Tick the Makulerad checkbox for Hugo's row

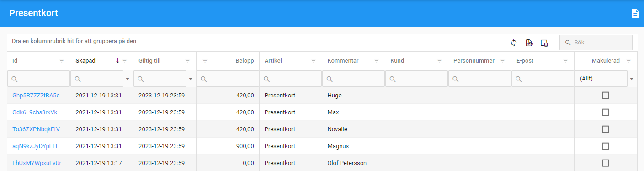tap(606, 96)
